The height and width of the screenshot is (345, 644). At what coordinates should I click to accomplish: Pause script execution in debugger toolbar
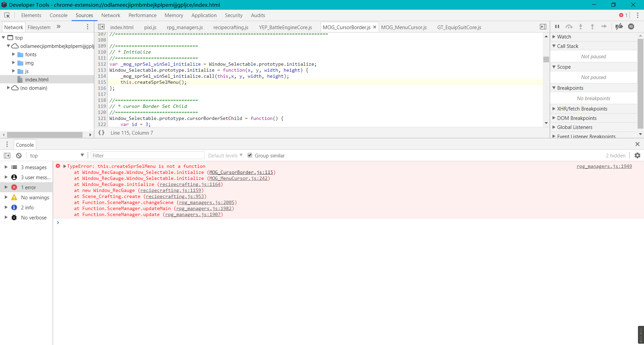[x=557, y=27]
